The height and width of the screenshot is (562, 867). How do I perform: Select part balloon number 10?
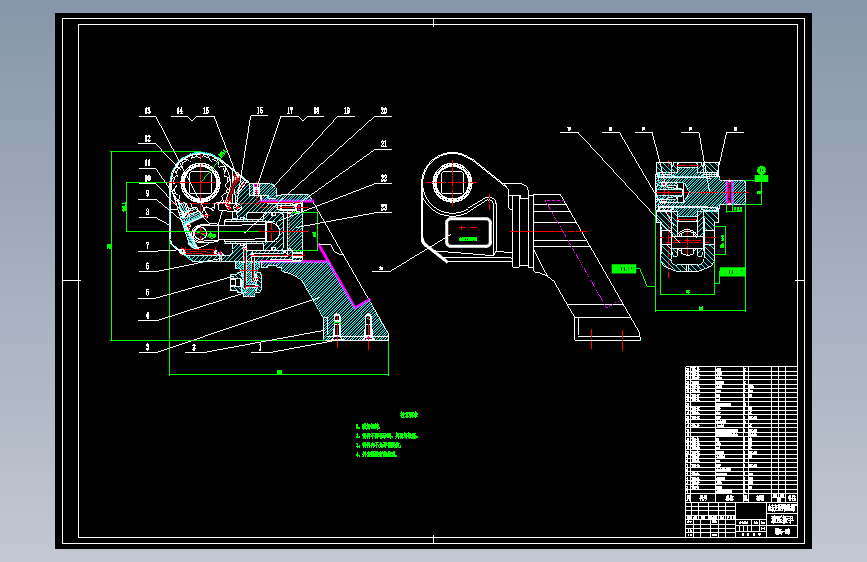click(148, 178)
